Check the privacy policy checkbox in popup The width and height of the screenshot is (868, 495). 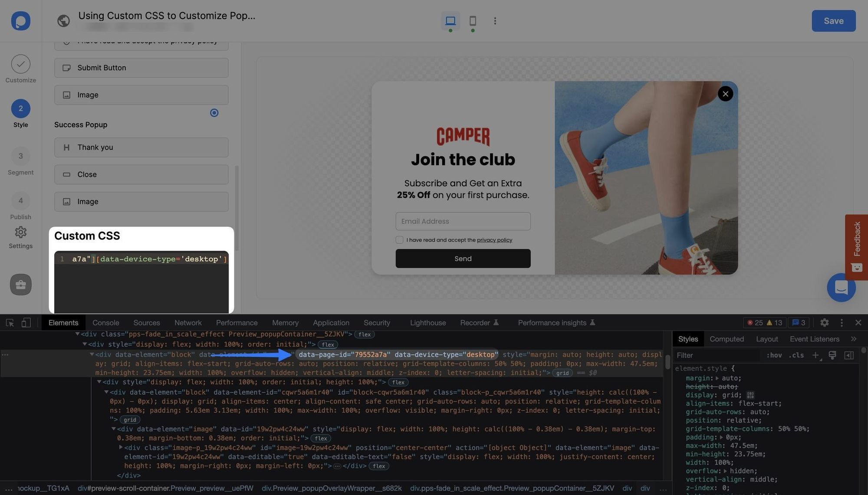(x=399, y=239)
